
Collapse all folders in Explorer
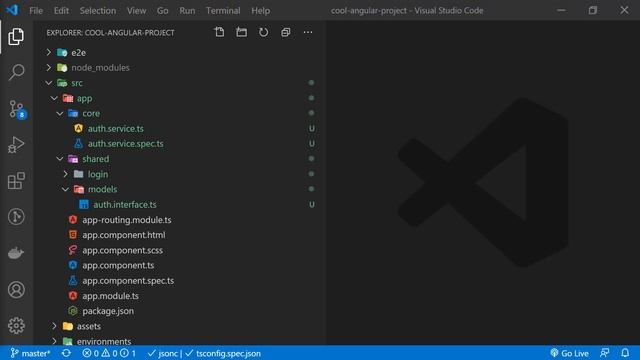pyautogui.click(x=286, y=32)
